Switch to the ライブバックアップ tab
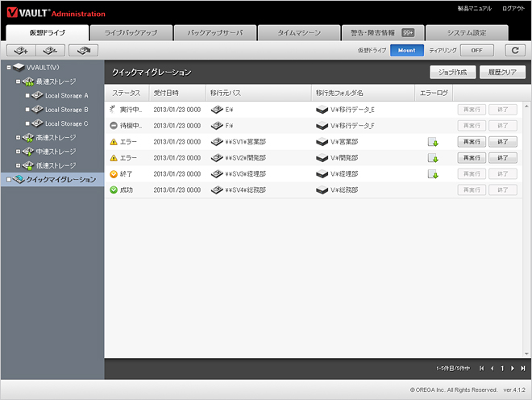Screen dimensions: 532x400 tap(131, 33)
